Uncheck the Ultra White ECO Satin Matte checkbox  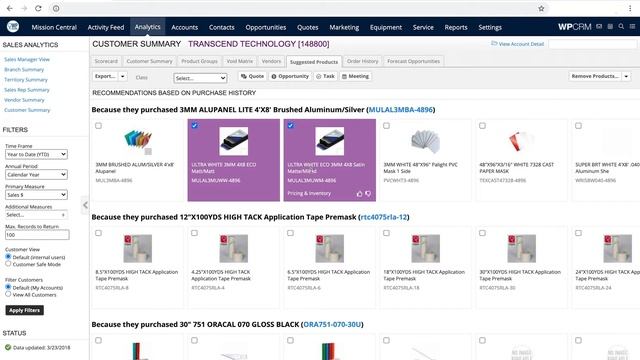(x=290, y=126)
